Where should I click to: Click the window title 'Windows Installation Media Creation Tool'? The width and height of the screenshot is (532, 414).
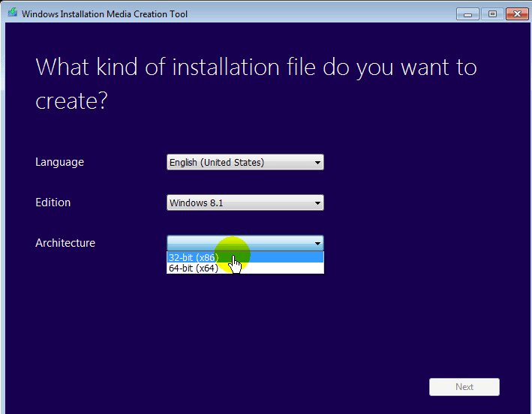(x=104, y=14)
